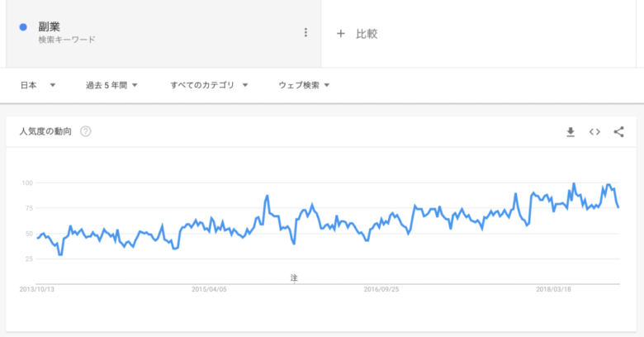Expand the すべてのカテゴリ dropdown
Viewport: 644px width, 337px height.
tap(209, 85)
